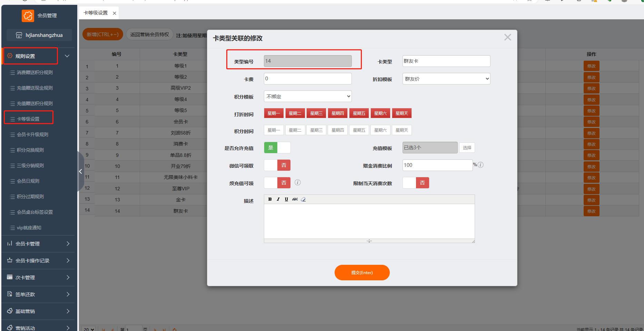Image resolution: width=644 pixels, height=331 pixels.
Task: Click info icon next to 须充值可领 toggle
Action: (298, 182)
